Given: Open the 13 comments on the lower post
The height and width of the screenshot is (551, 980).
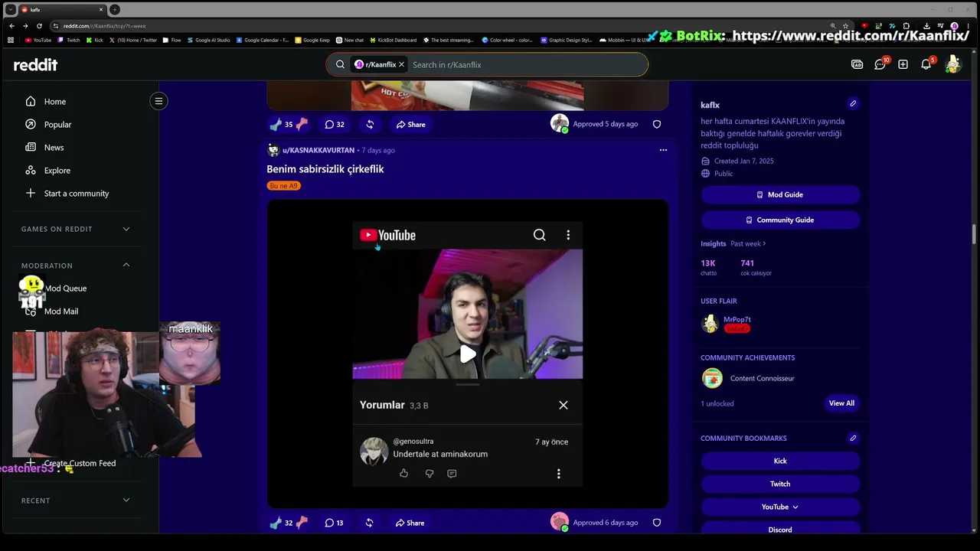Looking at the screenshot, I should tap(334, 523).
